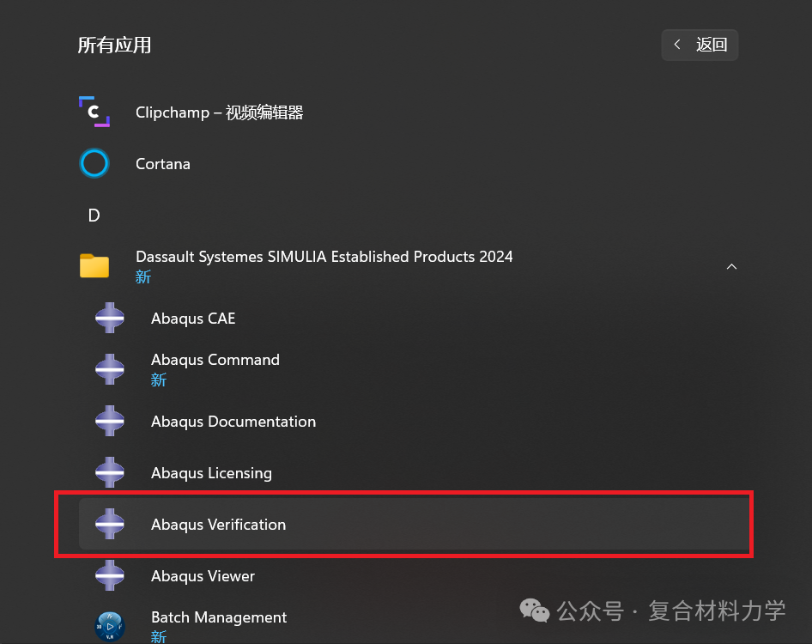
Task: Click the Dassault Systemes yellow folder icon
Action: 94,266
